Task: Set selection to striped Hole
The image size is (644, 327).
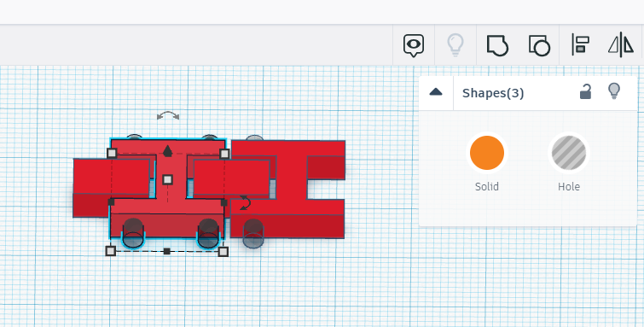Action: [x=569, y=153]
